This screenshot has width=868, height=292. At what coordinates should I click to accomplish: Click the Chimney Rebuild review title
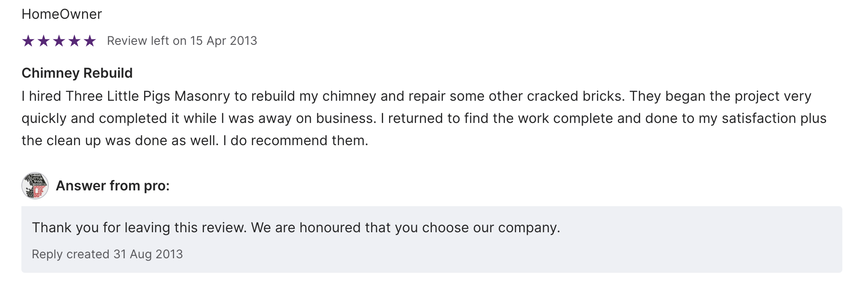click(x=77, y=73)
